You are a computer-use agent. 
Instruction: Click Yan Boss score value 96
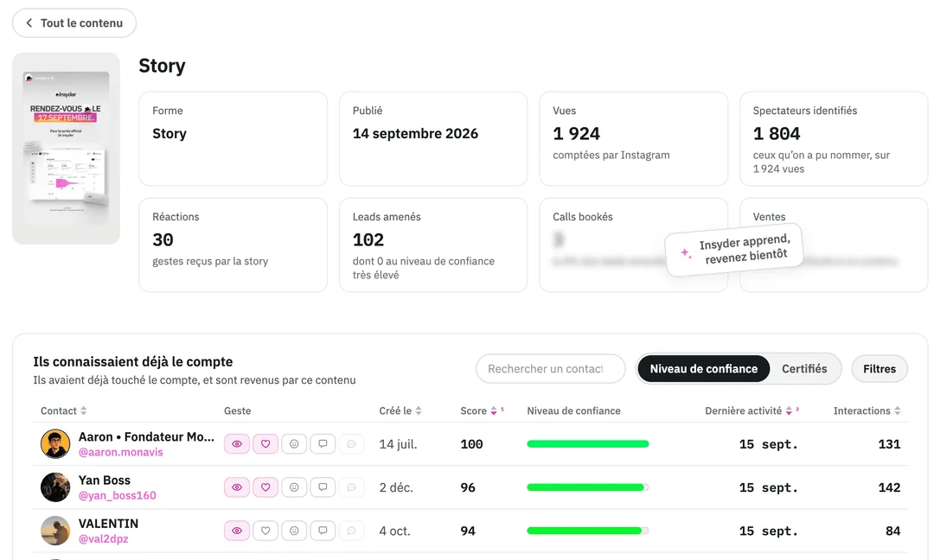468,488
